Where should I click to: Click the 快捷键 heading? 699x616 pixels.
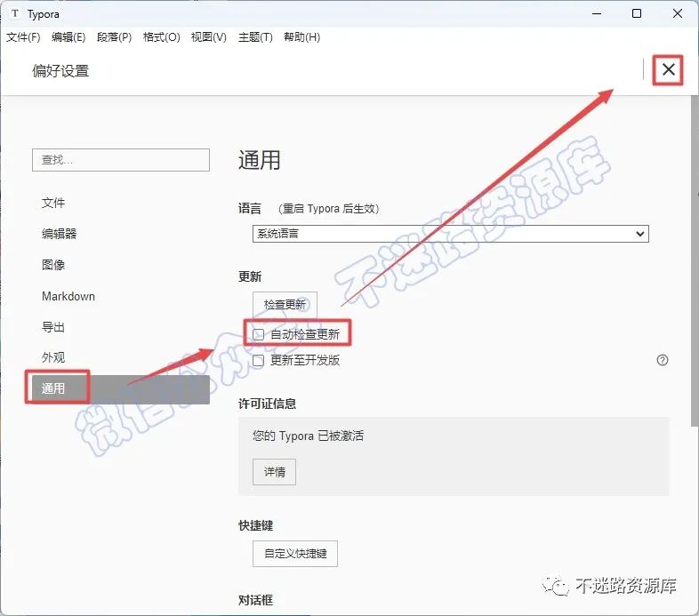tap(255, 526)
